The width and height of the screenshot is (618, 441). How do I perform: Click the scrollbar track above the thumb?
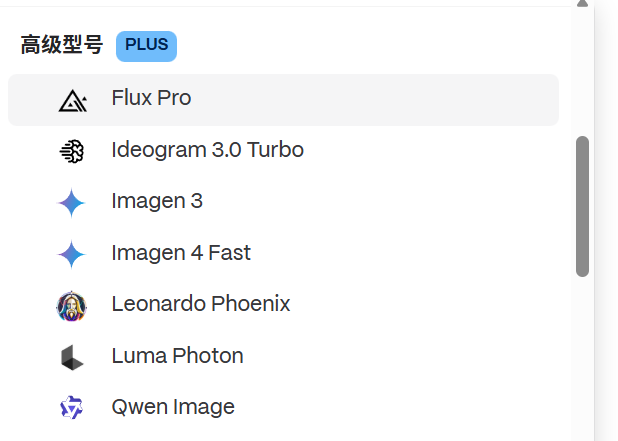(583, 70)
